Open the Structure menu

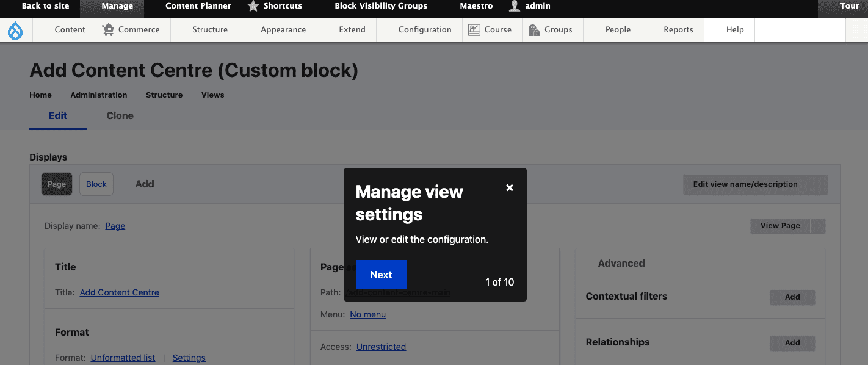coord(210,29)
